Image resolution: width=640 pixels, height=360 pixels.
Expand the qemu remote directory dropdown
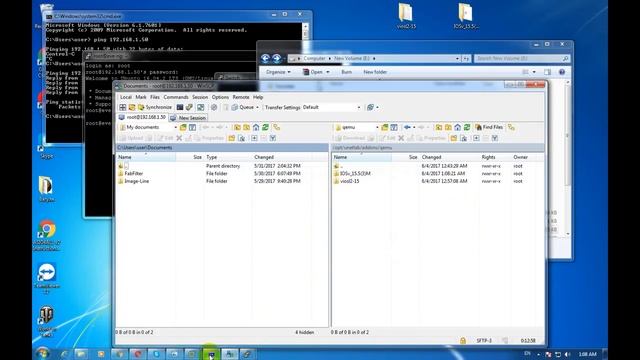click(377, 127)
